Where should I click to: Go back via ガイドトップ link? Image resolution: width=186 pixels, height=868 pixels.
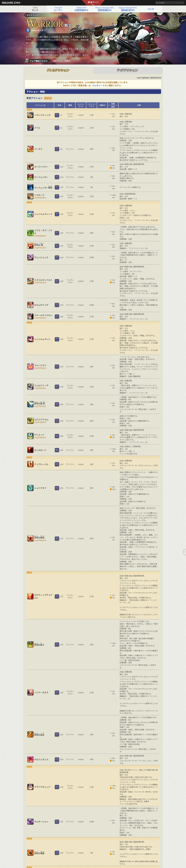(32, 15)
